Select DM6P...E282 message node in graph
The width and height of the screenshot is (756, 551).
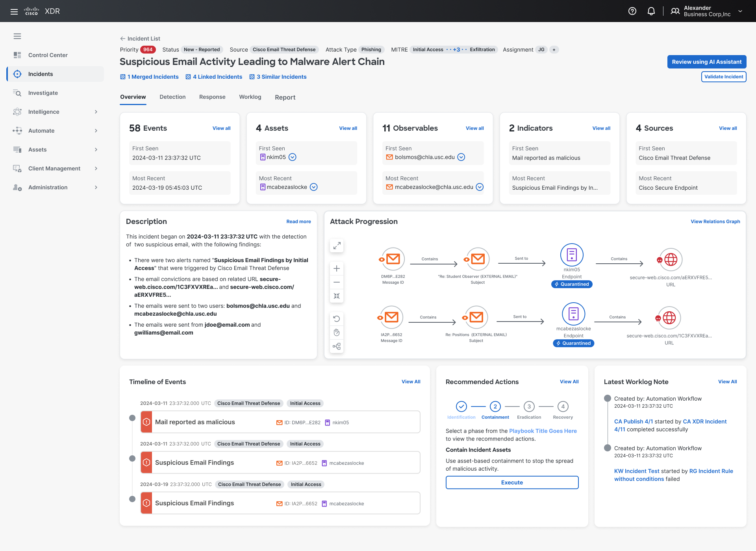(x=393, y=259)
